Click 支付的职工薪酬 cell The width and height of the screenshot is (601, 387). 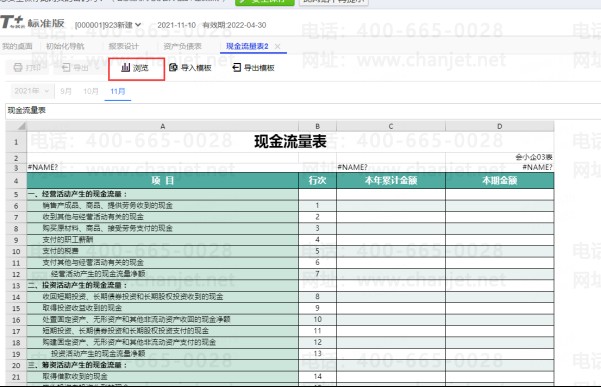coord(163,240)
